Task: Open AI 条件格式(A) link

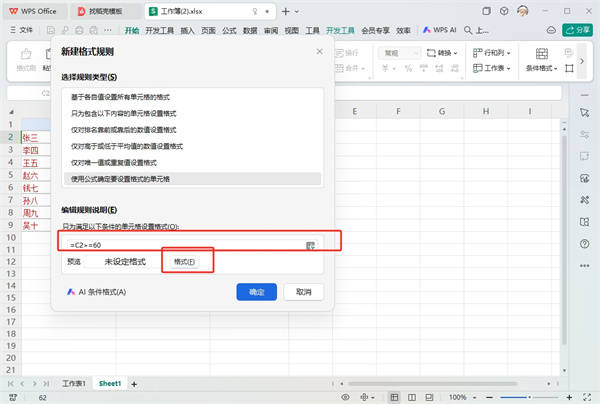Action: pos(96,292)
